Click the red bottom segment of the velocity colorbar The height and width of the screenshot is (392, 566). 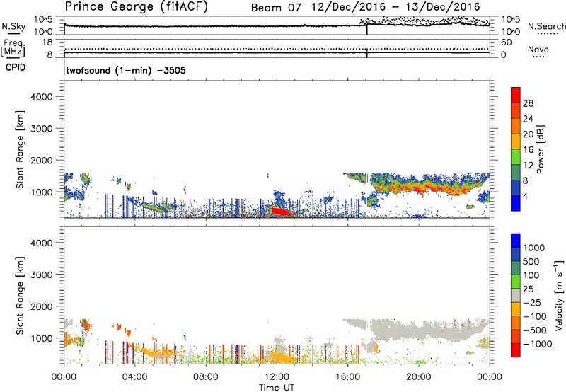[x=516, y=350]
